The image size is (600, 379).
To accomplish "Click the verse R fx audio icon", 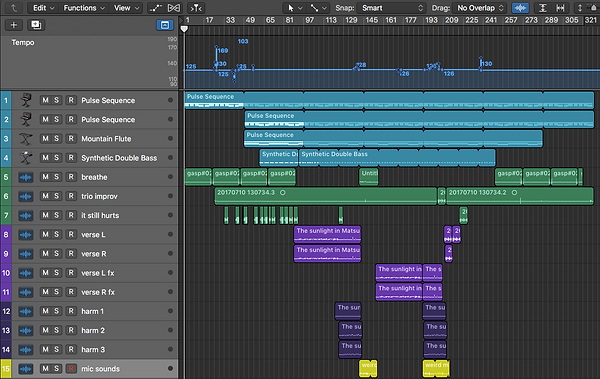I will click(x=26, y=292).
